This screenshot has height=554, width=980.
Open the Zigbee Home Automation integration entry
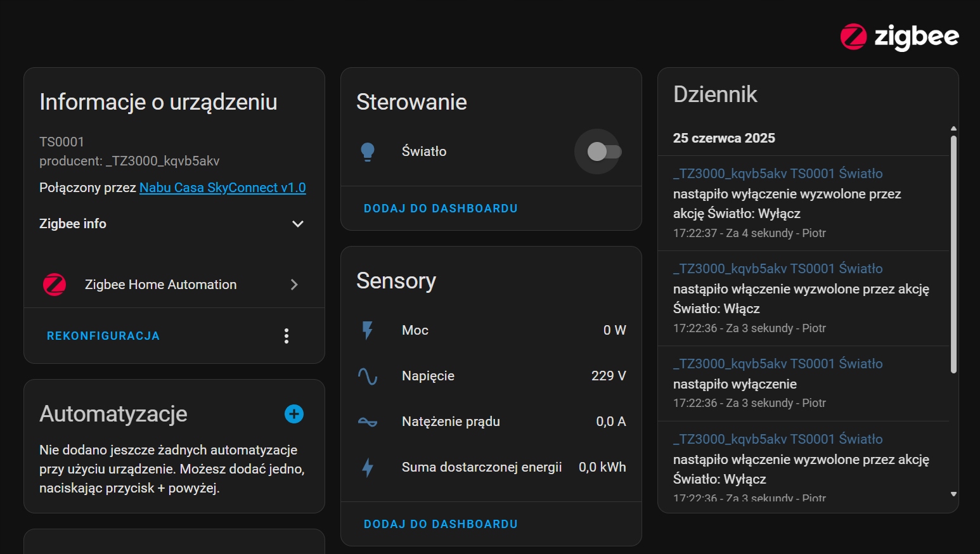tap(160, 285)
